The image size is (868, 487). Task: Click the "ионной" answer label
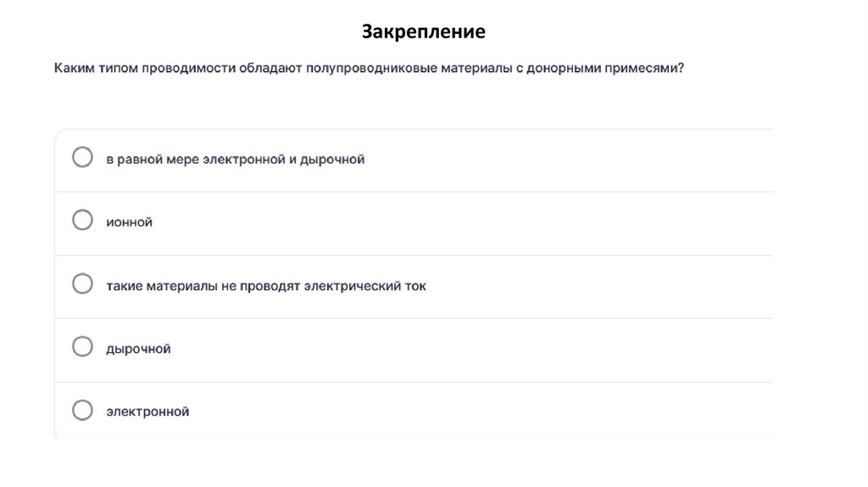(x=129, y=221)
